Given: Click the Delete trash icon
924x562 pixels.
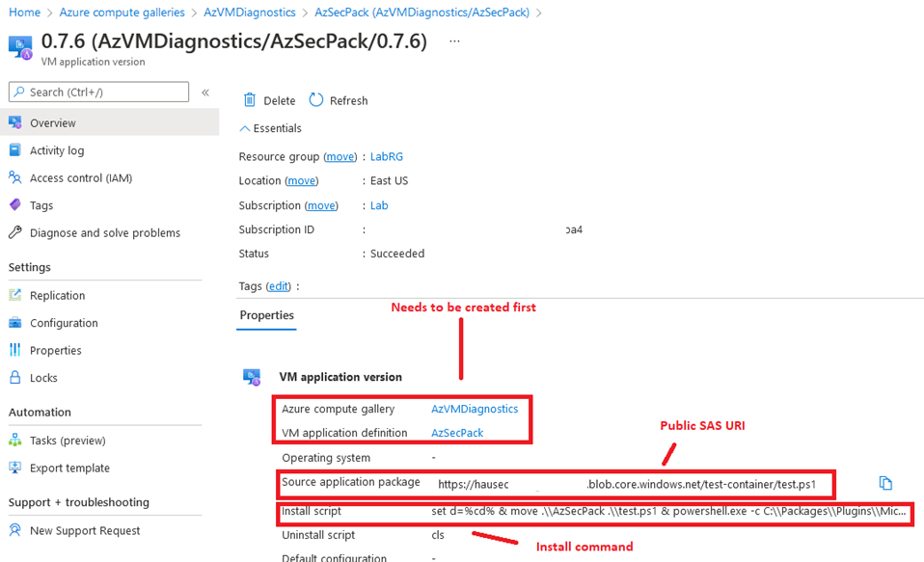Looking at the screenshot, I should pyautogui.click(x=250, y=100).
